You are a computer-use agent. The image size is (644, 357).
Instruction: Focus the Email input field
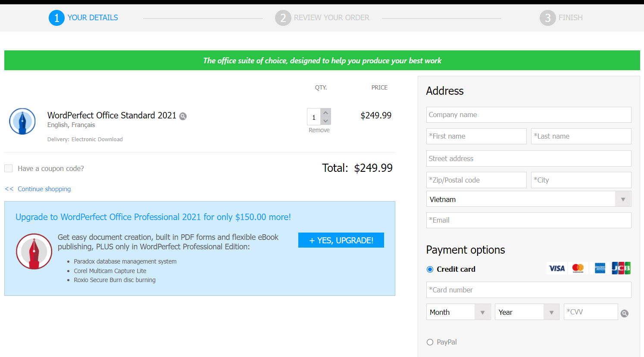click(528, 220)
